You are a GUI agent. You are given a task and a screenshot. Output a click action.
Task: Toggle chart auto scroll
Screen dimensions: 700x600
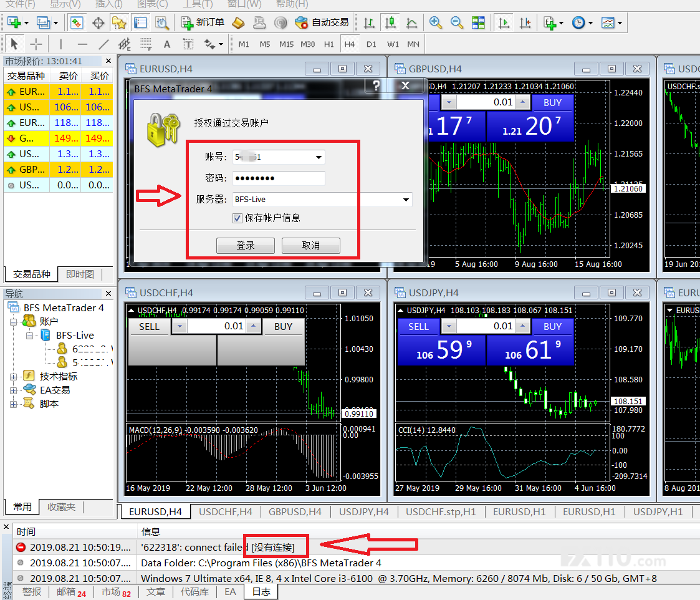click(504, 22)
